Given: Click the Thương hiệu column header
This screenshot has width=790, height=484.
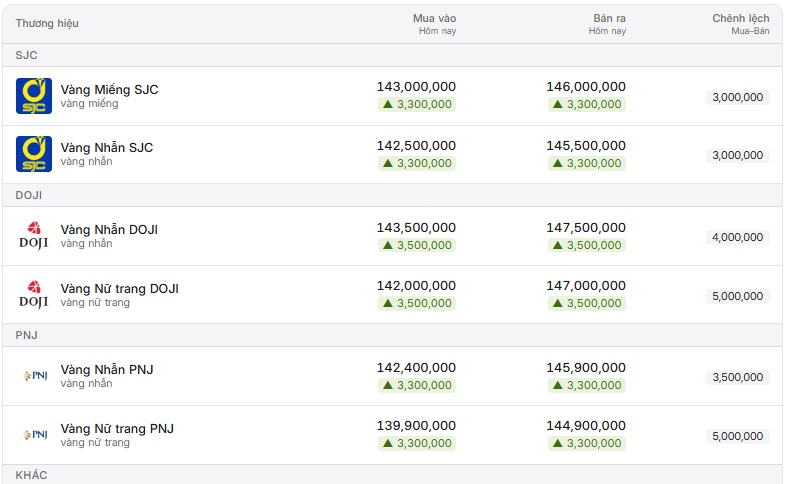Looking at the screenshot, I should [47, 23].
